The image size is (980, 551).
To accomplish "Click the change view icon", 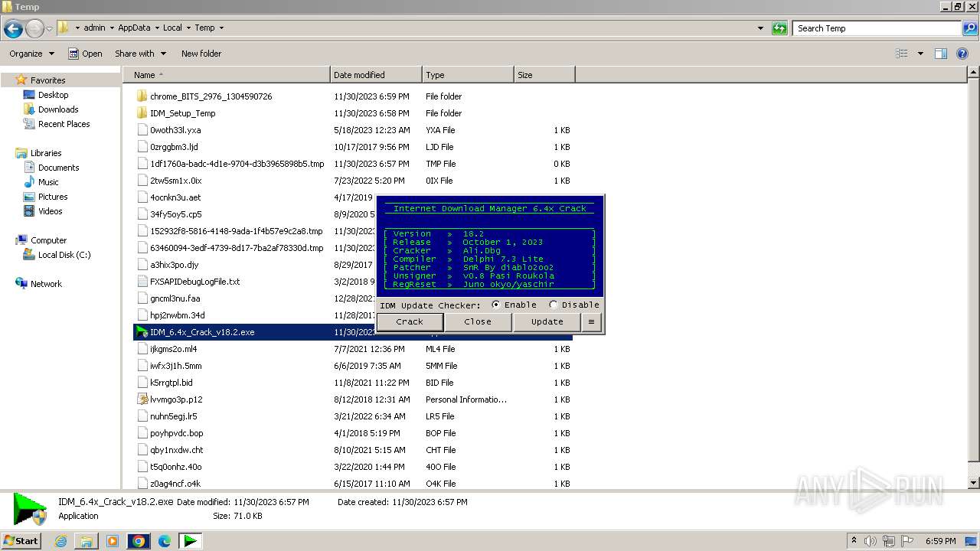I will (x=902, y=54).
